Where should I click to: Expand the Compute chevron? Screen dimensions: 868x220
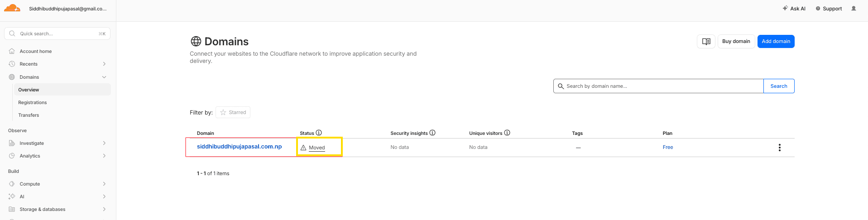(x=104, y=184)
